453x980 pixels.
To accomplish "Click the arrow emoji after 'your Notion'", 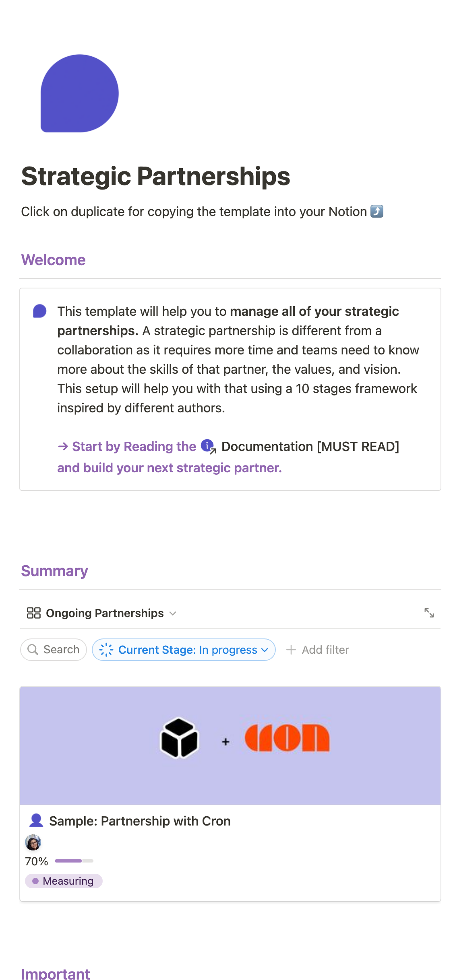I will (x=377, y=211).
